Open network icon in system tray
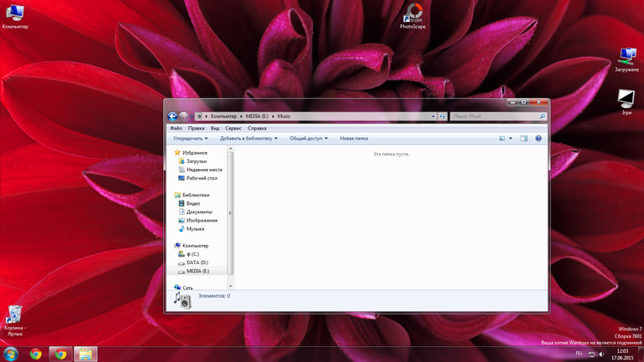 (x=591, y=354)
